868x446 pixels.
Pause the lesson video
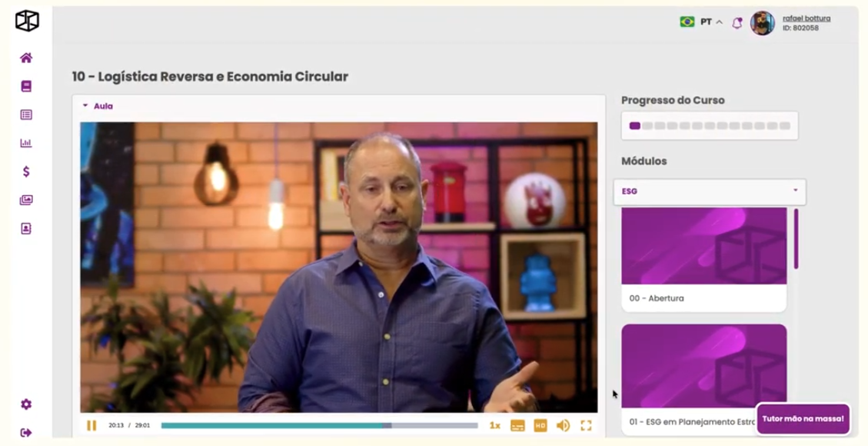coord(91,425)
